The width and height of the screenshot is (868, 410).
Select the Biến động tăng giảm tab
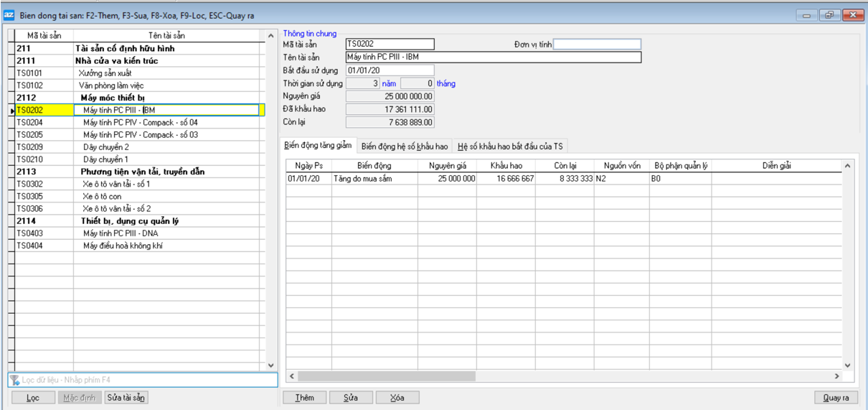[318, 146]
